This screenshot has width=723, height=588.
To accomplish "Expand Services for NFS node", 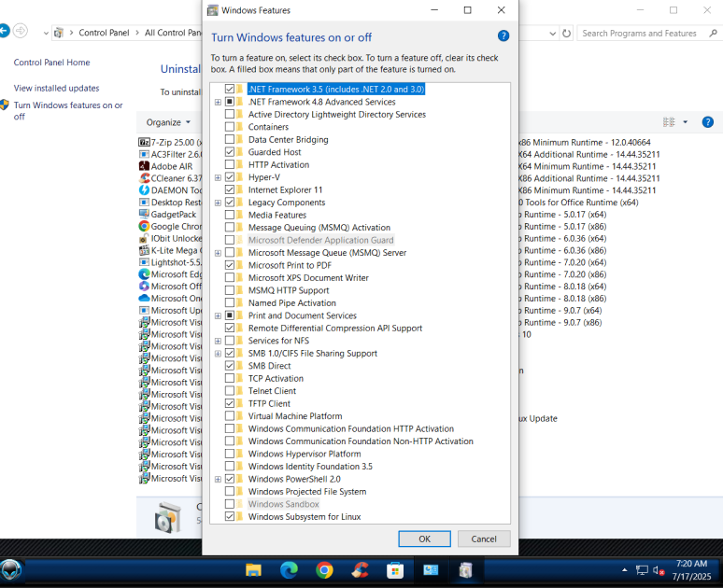I will [x=218, y=341].
